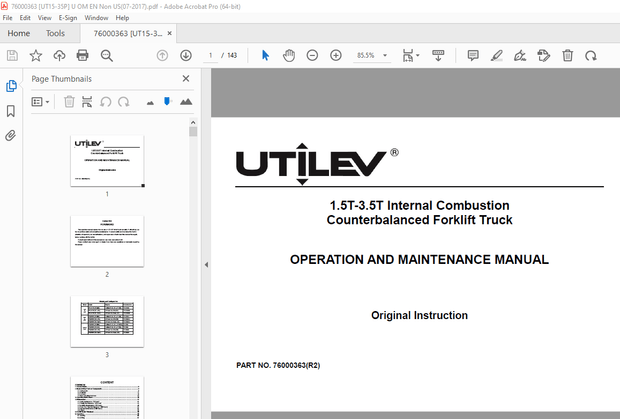Image resolution: width=620 pixels, height=419 pixels.
Task: Click 'Counterbalanced Forklift Truck' title line
Action: click(419, 220)
